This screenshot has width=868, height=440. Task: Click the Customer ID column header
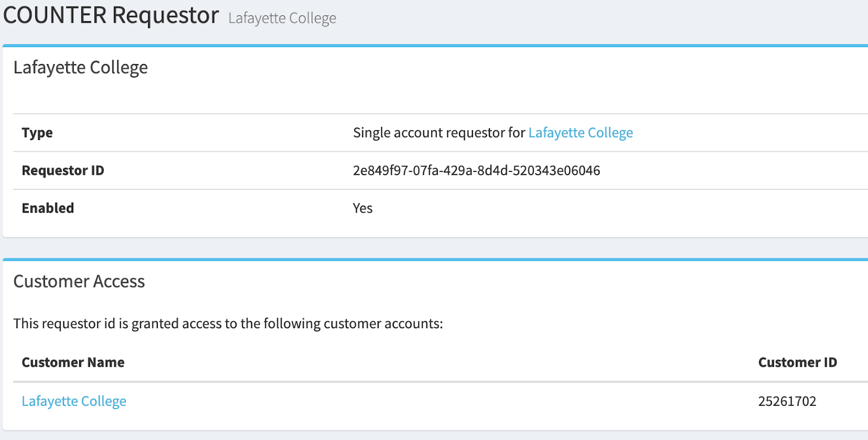[x=797, y=362]
